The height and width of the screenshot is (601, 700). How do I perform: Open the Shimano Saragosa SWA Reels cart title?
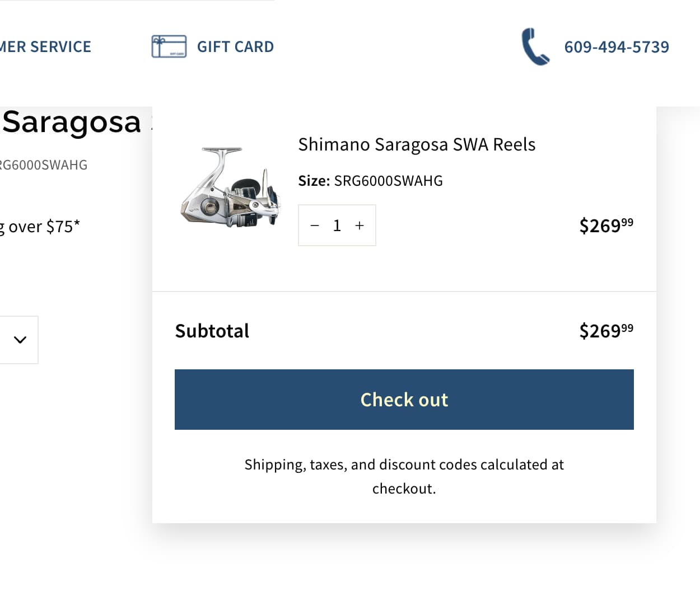[417, 144]
